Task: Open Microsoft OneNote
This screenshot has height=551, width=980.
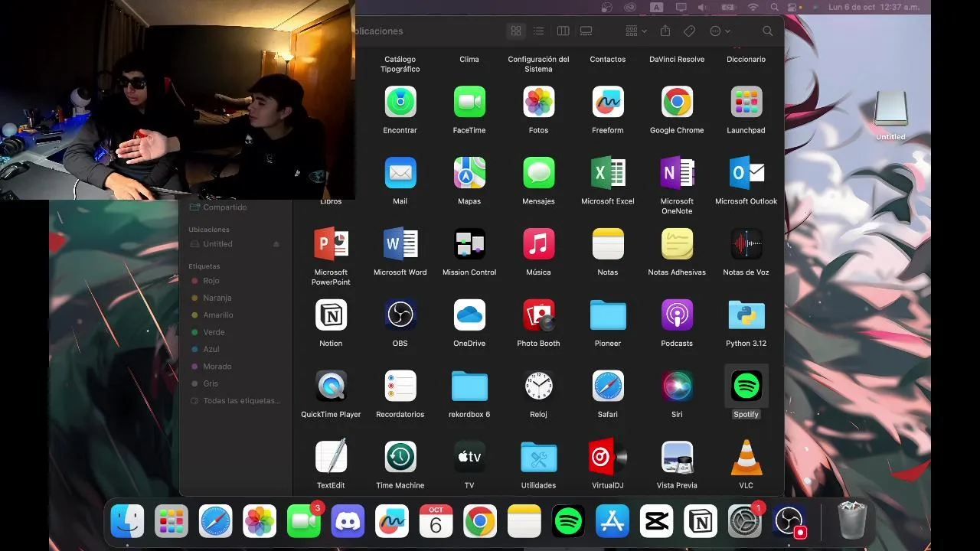Action: [677, 173]
